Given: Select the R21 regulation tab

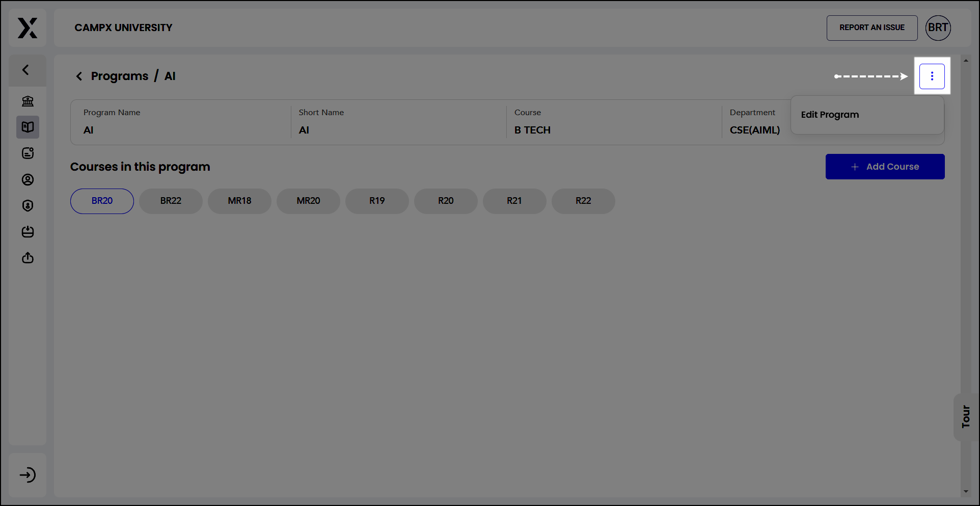Looking at the screenshot, I should 514,201.
